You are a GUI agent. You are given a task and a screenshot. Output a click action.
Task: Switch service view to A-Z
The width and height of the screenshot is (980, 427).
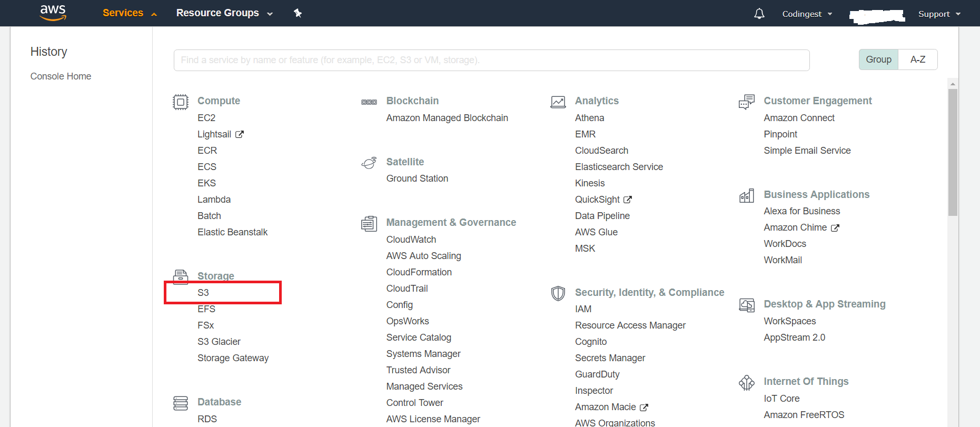917,59
